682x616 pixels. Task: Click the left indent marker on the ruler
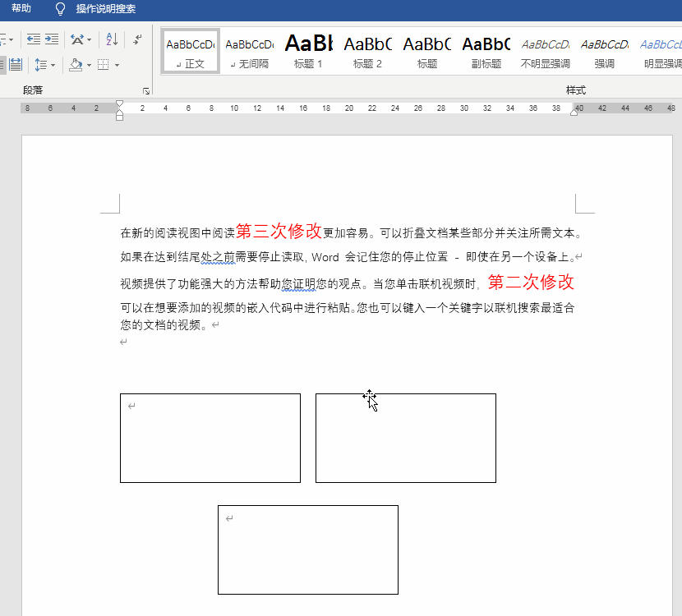(120, 116)
